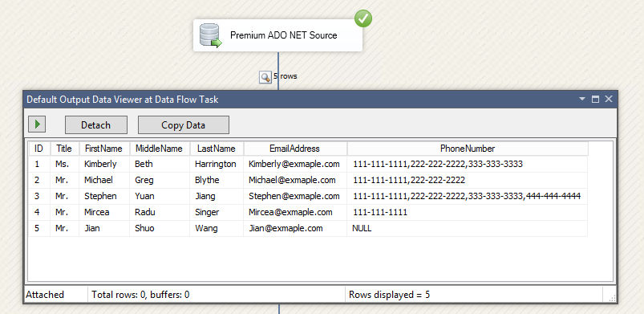Select the phone cell ending in 444-444-4444

click(467, 196)
